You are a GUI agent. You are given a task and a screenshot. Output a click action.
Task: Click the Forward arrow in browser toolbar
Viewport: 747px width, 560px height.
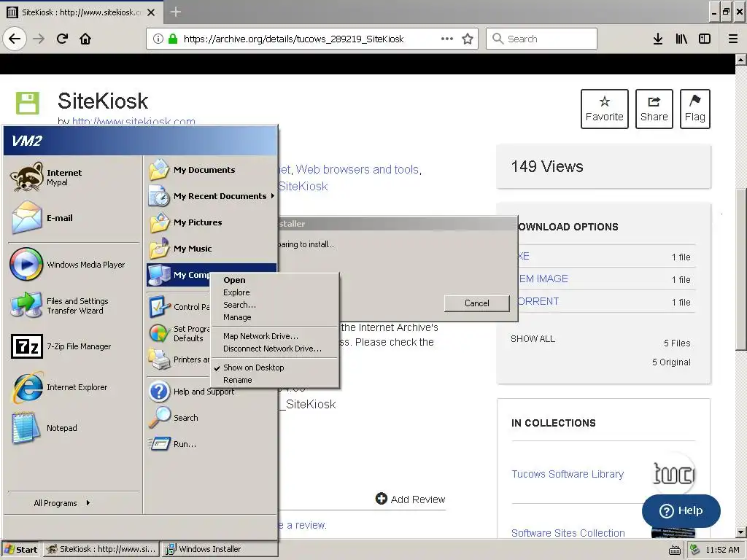(39, 39)
